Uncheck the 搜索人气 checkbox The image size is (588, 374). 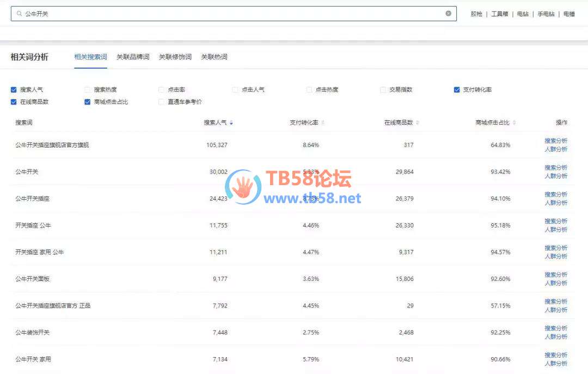click(x=14, y=90)
